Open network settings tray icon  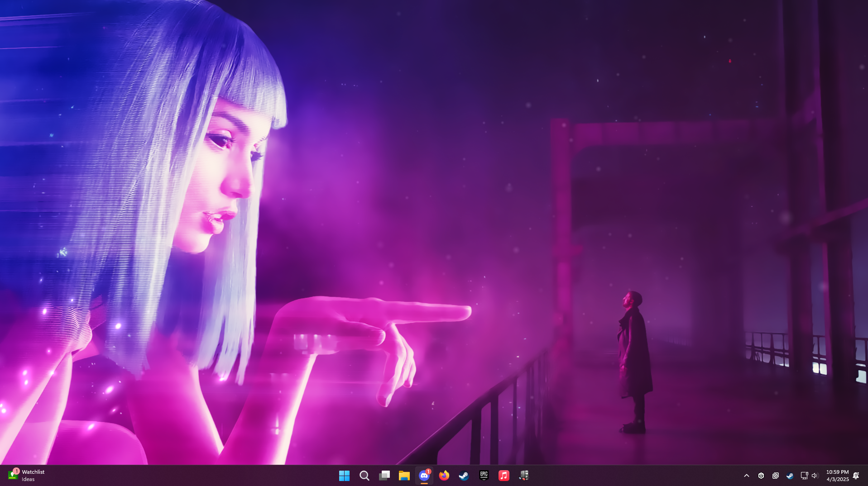[804, 476]
